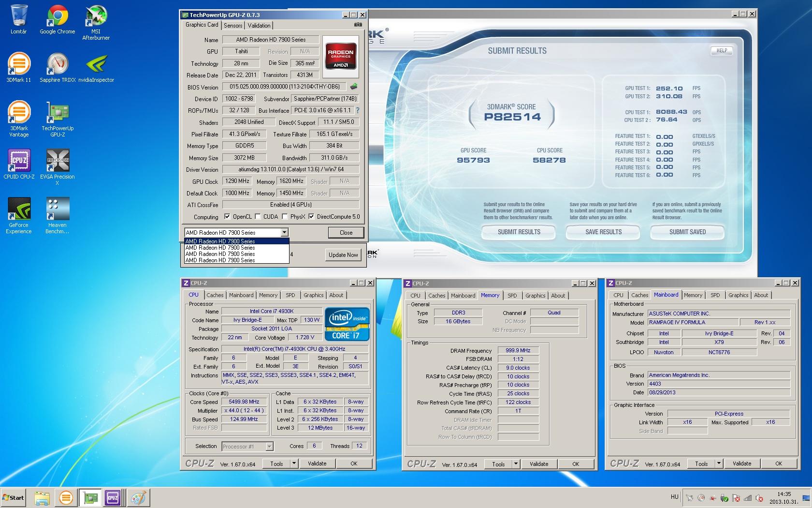The width and height of the screenshot is (812, 508).
Task: Switch to 3DMark Vantage in the taskbar
Action: tap(66, 497)
